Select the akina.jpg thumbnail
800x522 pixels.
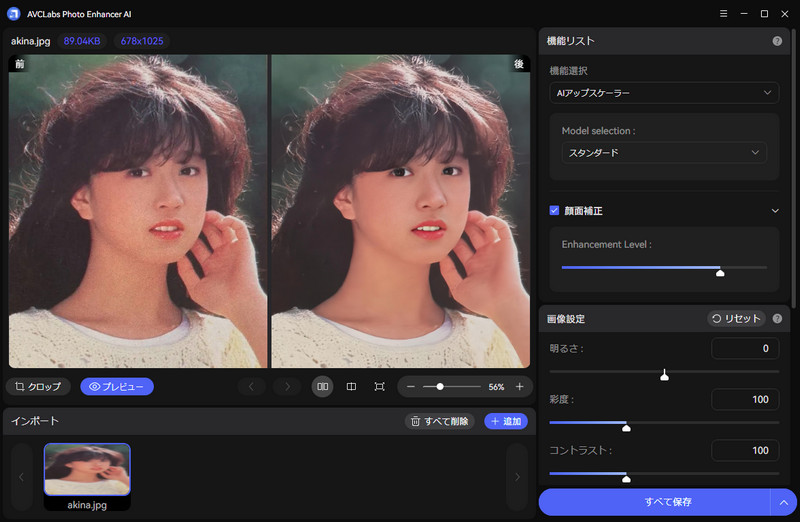tap(87, 469)
